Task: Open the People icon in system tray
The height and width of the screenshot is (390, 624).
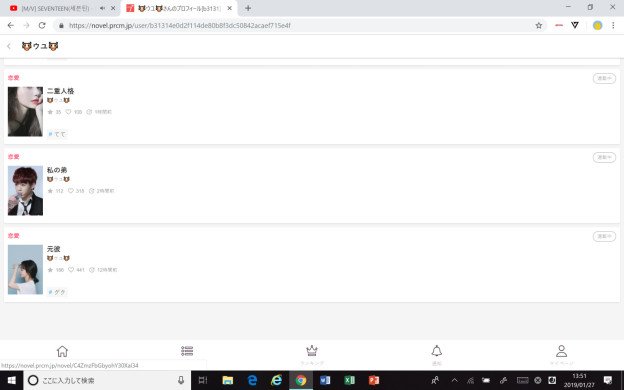Action: [x=435, y=380]
